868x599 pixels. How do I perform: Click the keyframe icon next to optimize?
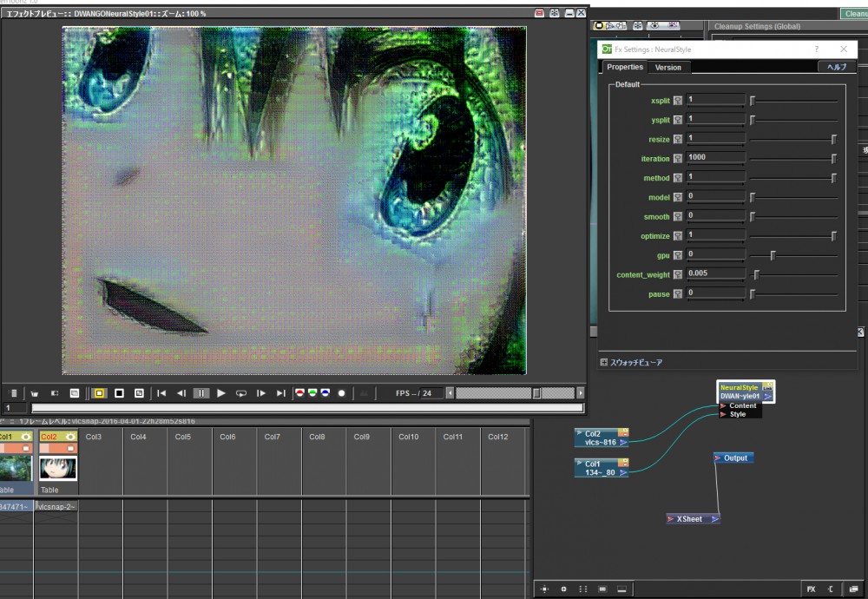678,236
